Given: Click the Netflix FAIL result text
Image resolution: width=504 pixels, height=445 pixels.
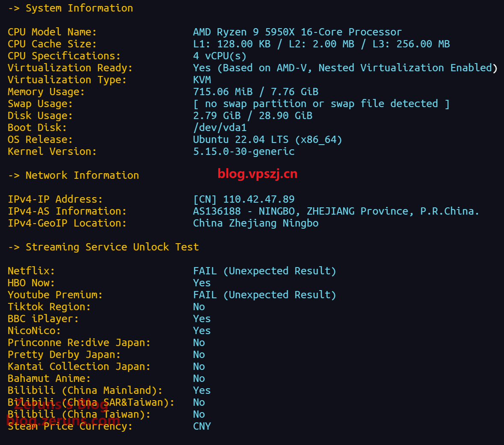Looking at the screenshot, I should tap(264, 271).
